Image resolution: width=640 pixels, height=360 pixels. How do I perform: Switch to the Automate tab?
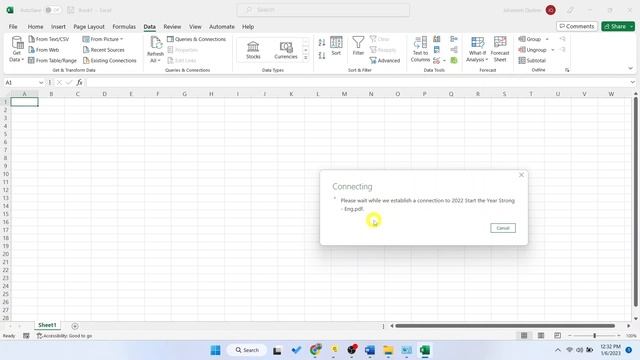pyautogui.click(x=222, y=27)
